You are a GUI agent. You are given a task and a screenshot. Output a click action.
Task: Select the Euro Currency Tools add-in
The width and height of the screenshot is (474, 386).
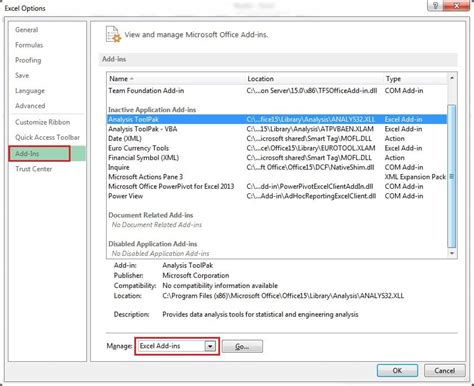277,148
